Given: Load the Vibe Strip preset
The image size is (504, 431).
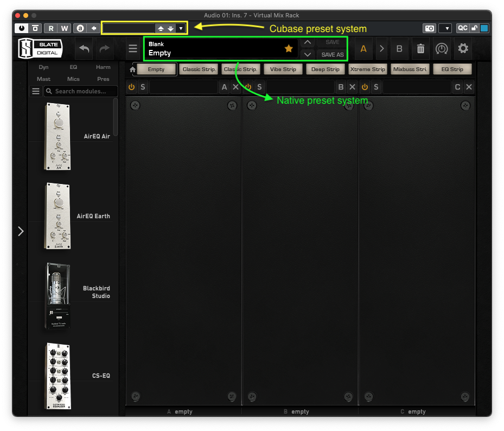Looking at the screenshot, I should 283,69.
